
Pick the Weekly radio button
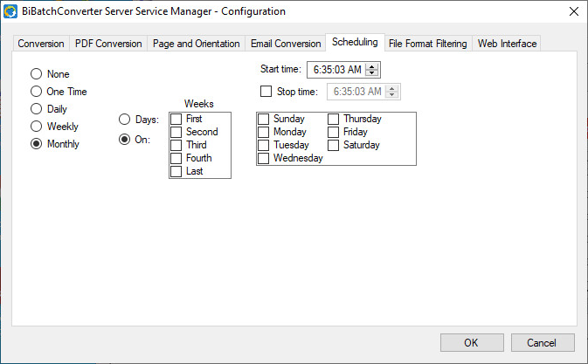pyautogui.click(x=37, y=127)
